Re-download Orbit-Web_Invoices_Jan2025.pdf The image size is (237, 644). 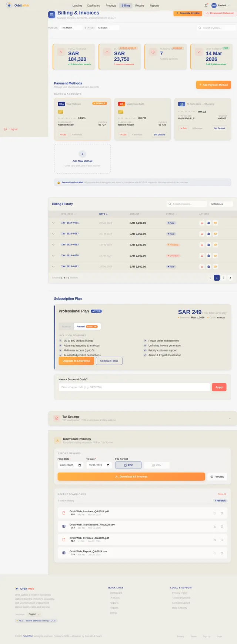pos(215,540)
